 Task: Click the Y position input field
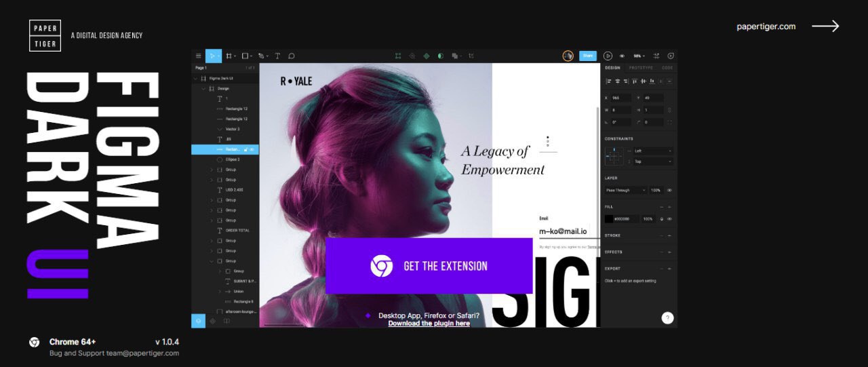click(x=653, y=98)
